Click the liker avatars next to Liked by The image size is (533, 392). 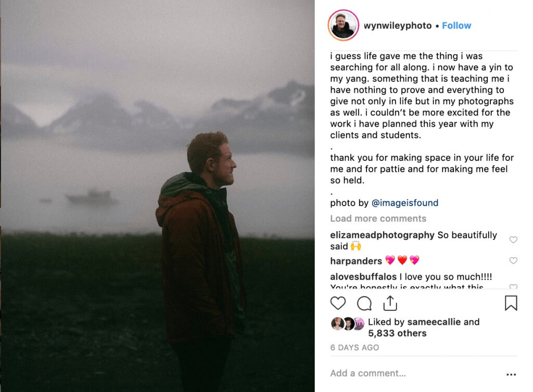point(347,324)
